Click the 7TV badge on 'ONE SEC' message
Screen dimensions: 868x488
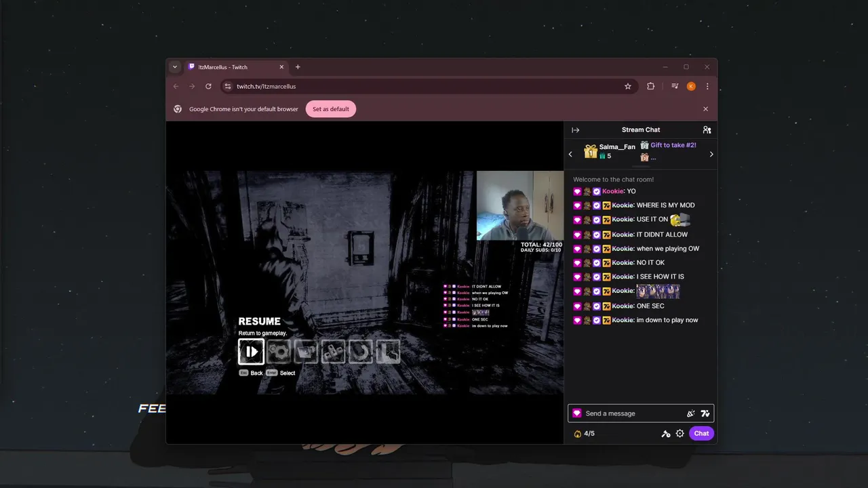tap(607, 306)
